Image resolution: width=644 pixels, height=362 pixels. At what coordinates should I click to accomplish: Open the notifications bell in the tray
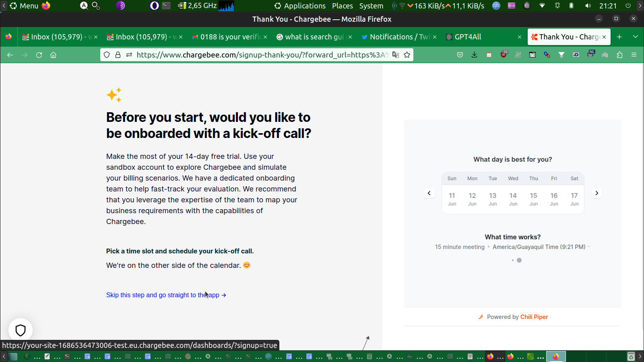(557, 6)
